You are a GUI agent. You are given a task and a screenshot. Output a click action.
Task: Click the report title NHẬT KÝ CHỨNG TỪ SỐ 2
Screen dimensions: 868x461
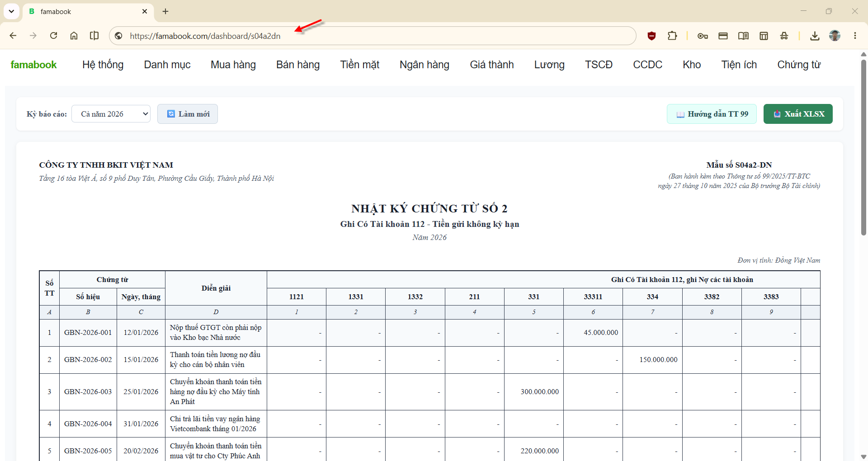pos(429,208)
